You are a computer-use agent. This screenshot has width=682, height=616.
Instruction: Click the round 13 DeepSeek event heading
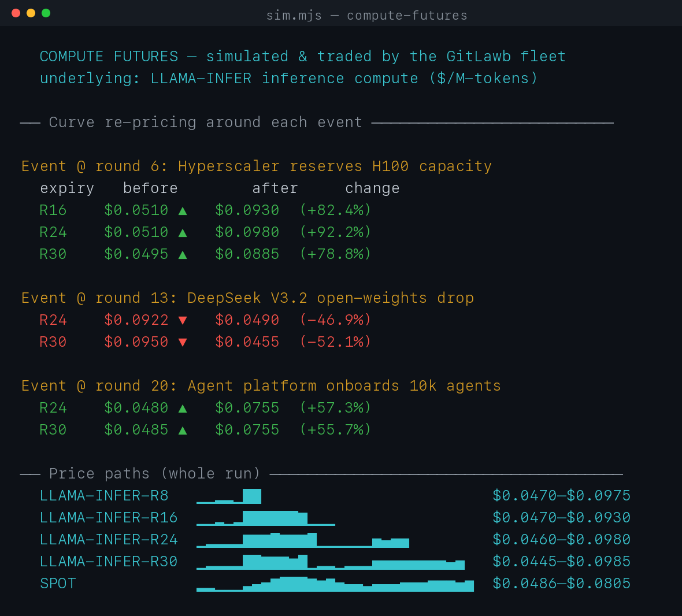pyautogui.click(x=247, y=298)
